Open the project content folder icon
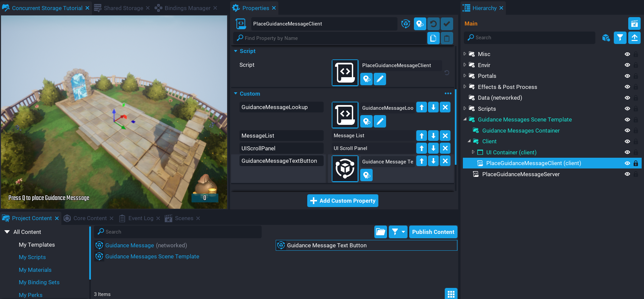Viewport: 644px width, 299px height. (381, 232)
